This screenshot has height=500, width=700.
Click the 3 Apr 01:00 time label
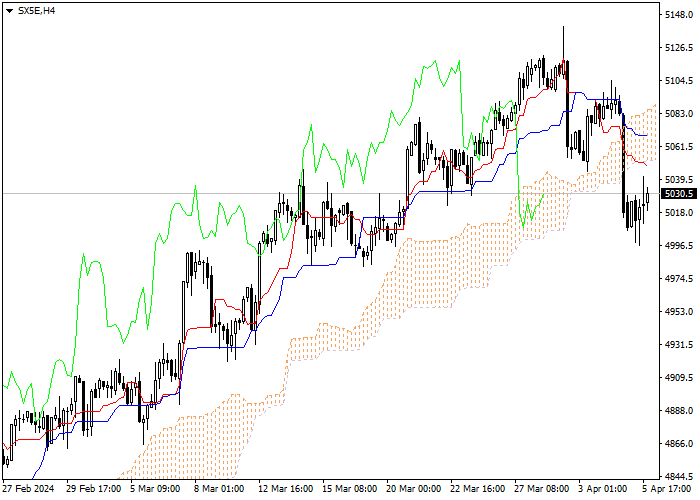pos(603,489)
